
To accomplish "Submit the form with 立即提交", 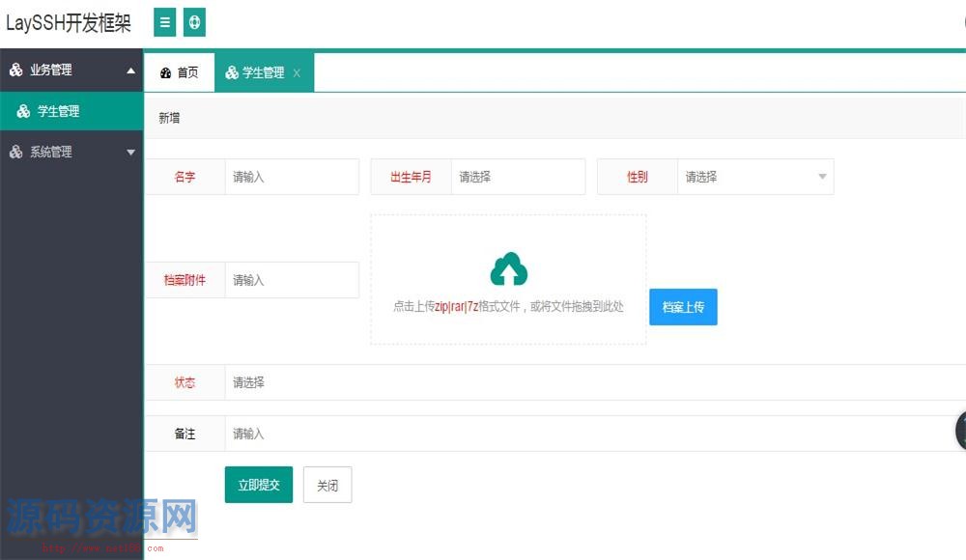I will [x=259, y=485].
